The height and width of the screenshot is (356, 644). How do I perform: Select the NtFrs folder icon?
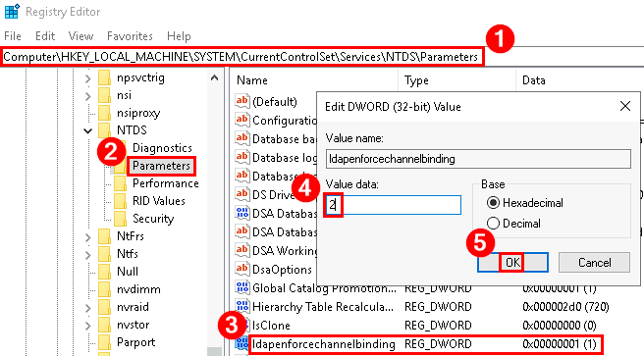tap(105, 236)
